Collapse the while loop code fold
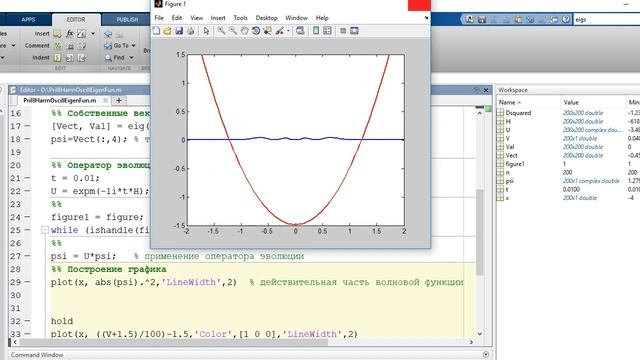640x360 pixels. (45, 230)
